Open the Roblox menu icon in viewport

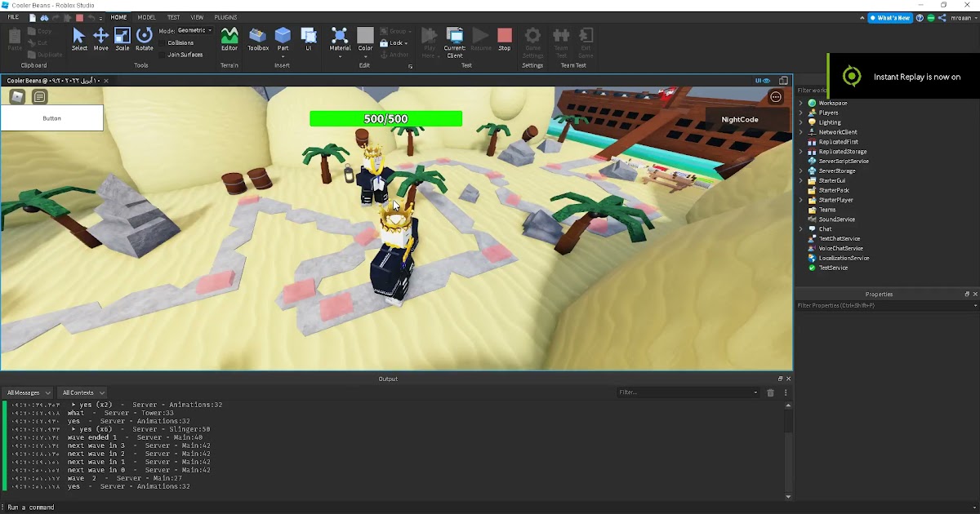[17, 97]
